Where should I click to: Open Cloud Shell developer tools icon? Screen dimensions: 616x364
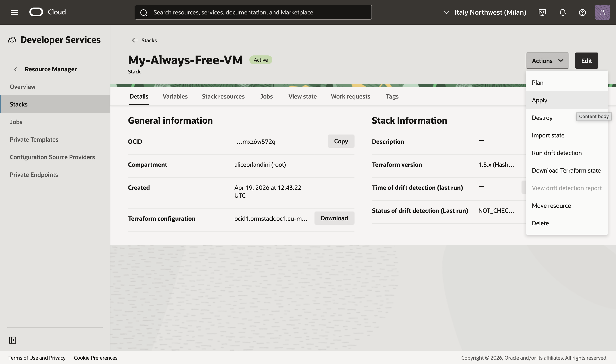[x=542, y=12]
